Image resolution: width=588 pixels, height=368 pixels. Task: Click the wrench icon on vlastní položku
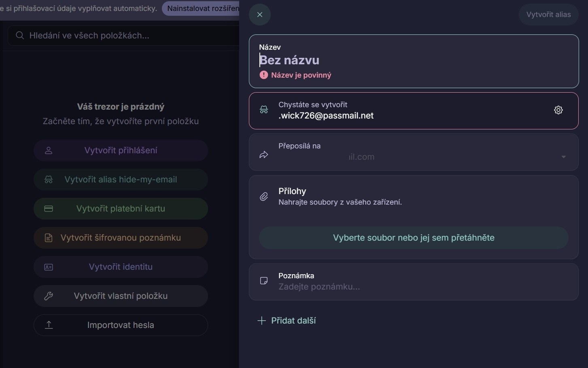click(x=49, y=296)
